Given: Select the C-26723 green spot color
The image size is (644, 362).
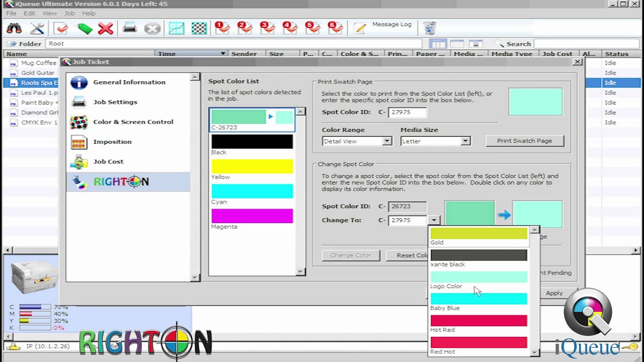Looking at the screenshot, I should 252,120.
